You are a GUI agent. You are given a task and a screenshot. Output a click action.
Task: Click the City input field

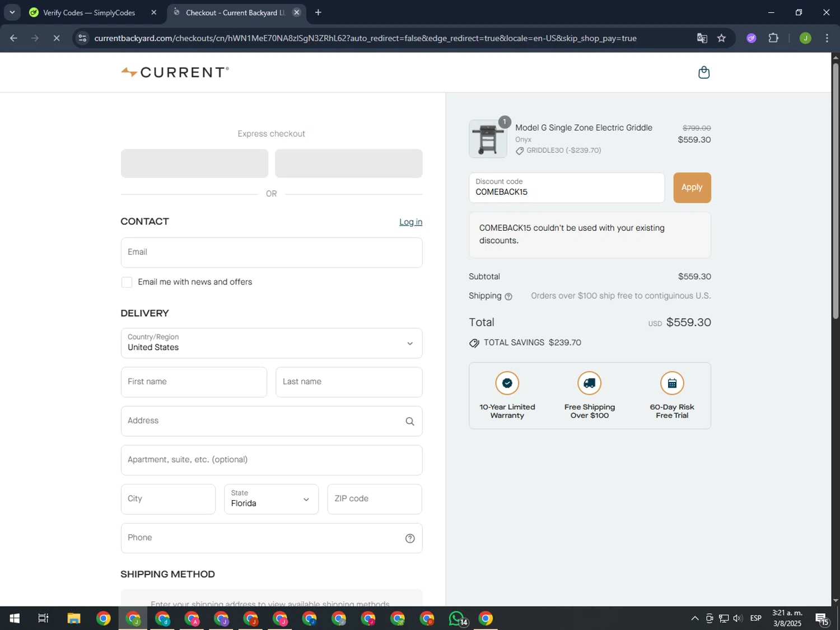point(168,499)
